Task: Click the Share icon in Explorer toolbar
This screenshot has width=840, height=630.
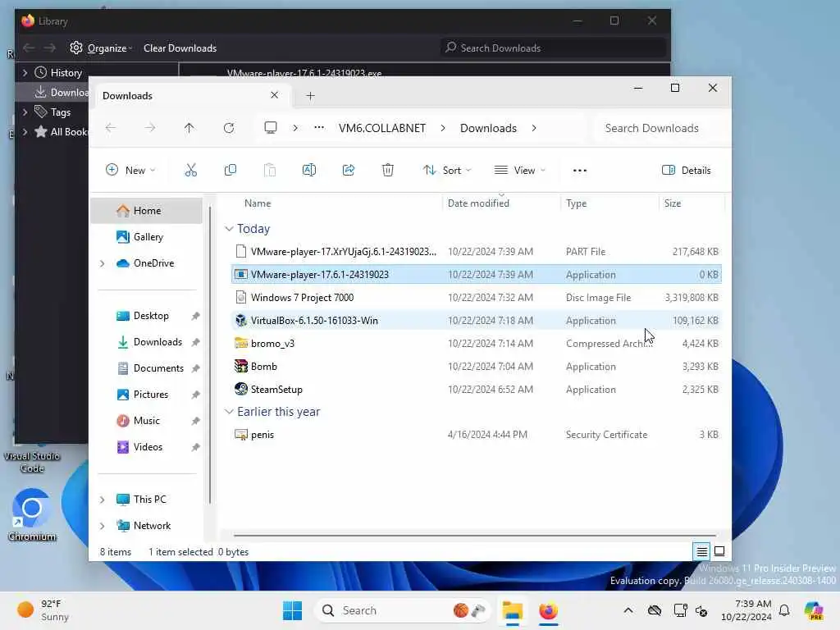Action: click(x=348, y=171)
